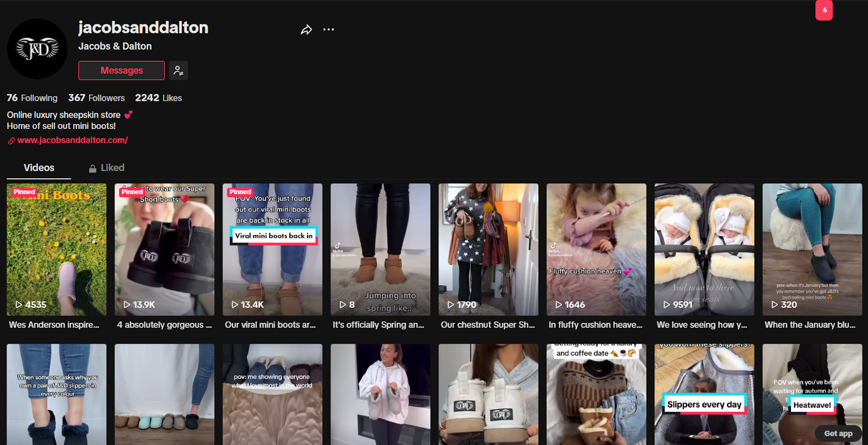
Task: Open video showing row of five slippers
Action: (x=164, y=395)
